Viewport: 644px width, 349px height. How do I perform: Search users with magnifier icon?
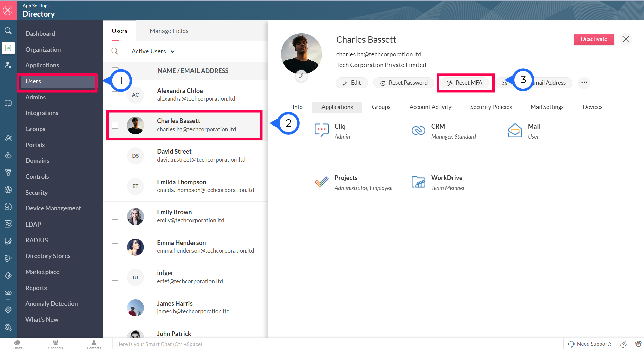(115, 51)
